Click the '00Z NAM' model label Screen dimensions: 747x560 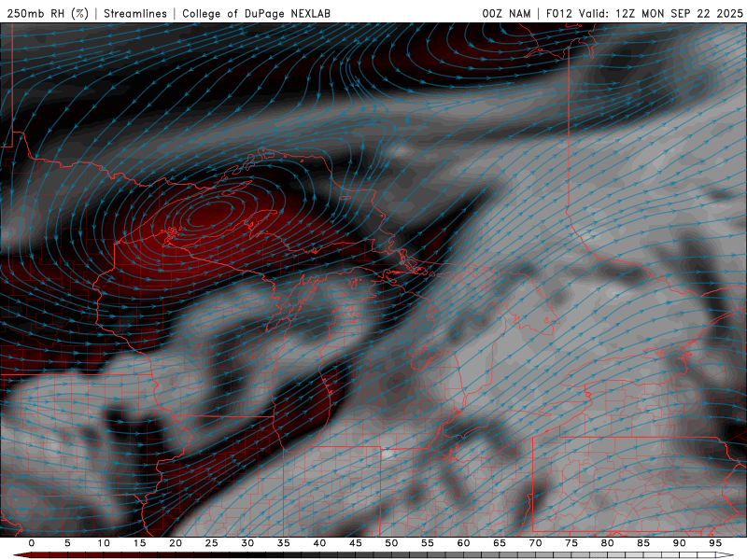(506, 13)
